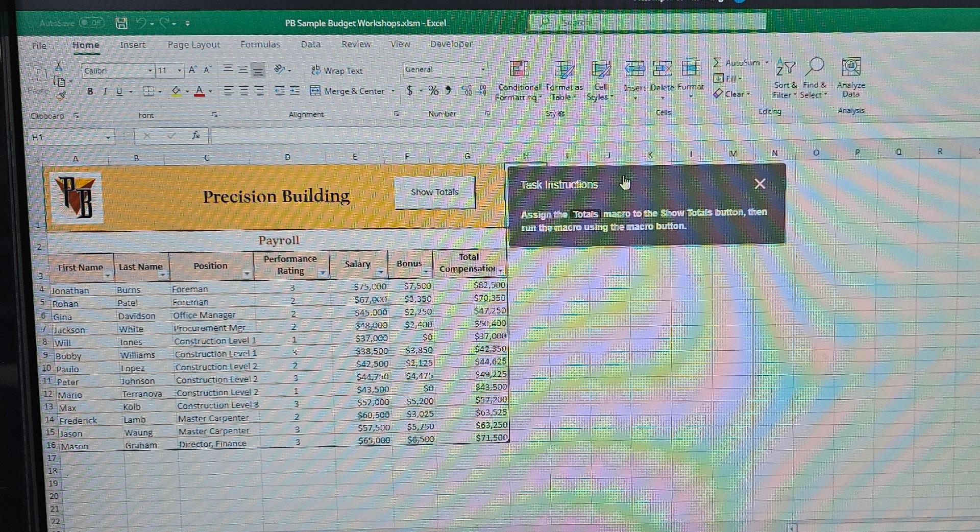The width and height of the screenshot is (980, 532).
Task: Open Conditional Formatting options
Action: tap(519, 77)
